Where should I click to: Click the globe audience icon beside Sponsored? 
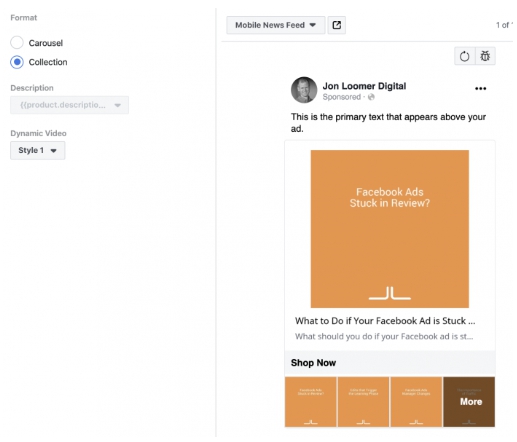pos(371,97)
